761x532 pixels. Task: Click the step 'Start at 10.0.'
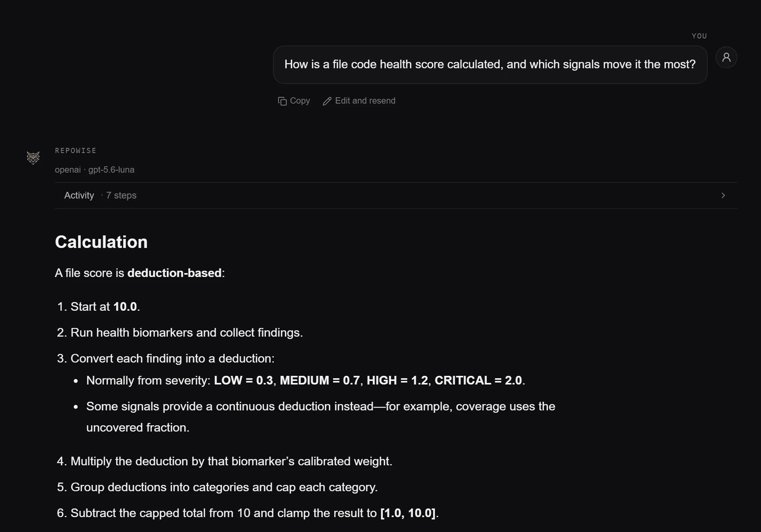pyautogui.click(x=105, y=307)
